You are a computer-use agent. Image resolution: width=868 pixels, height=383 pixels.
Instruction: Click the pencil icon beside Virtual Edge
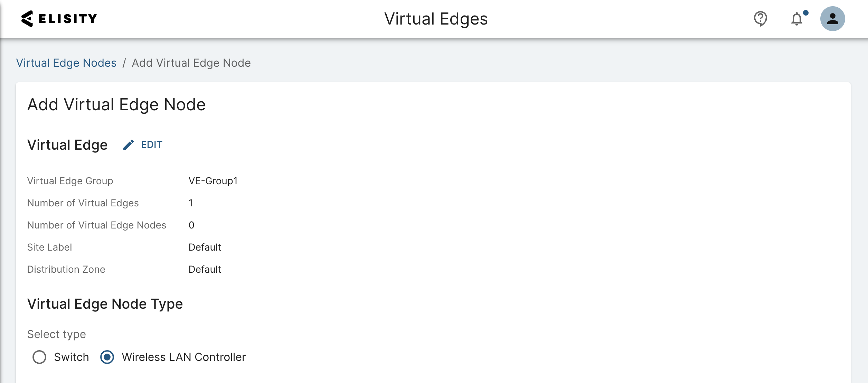coord(128,145)
